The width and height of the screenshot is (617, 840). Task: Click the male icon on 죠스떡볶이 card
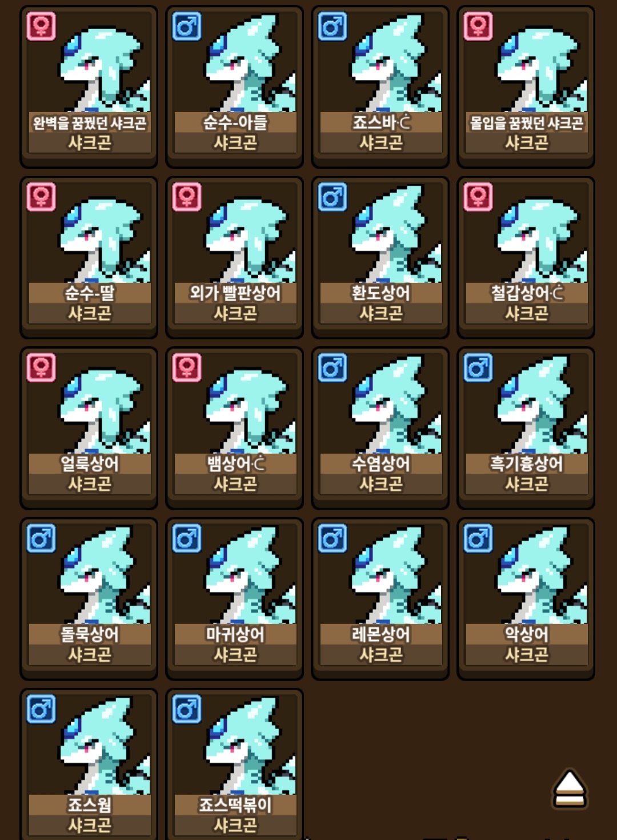point(187,709)
